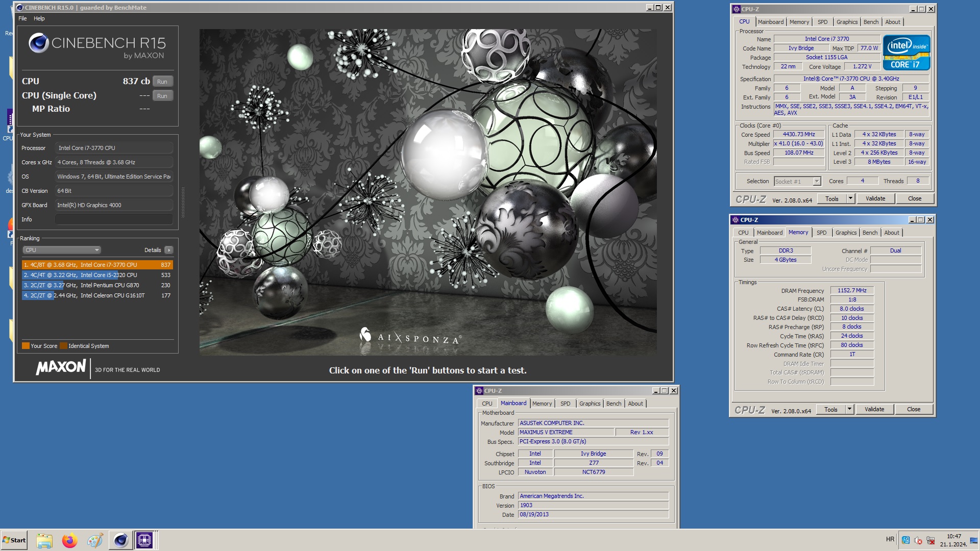The image size is (980, 551).
Task: Select ranking row Intel Core i5-2320 CPU
Action: point(97,275)
